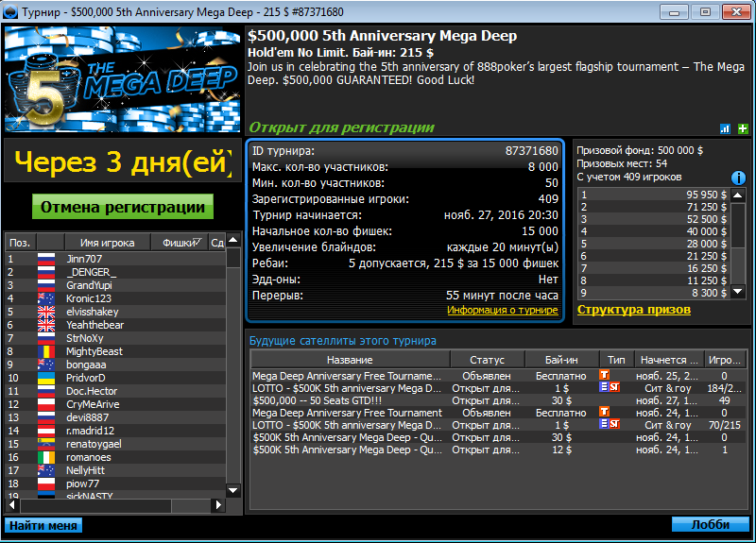Select Mega Deep Anniversary Free Tournament row

click(x=499, y=413)
